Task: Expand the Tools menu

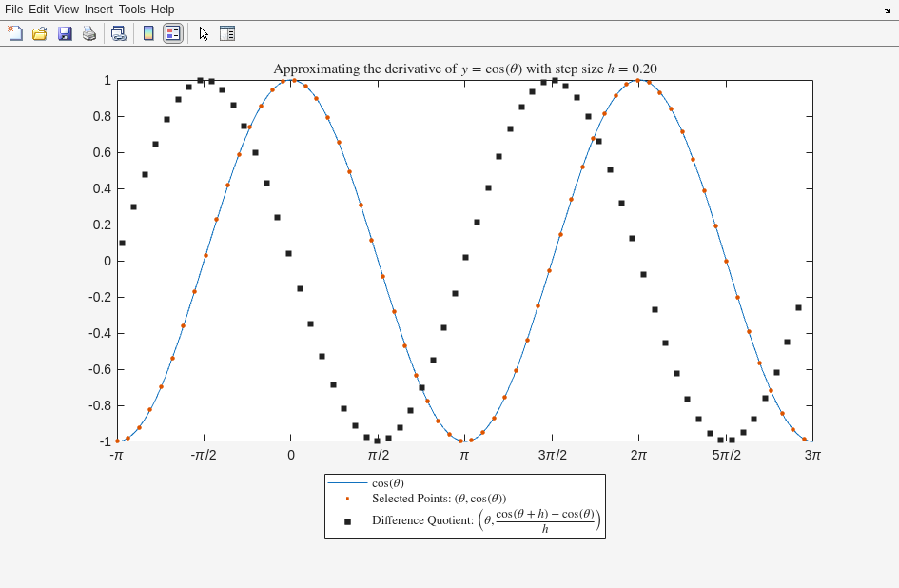Action: tap(132, 10)
